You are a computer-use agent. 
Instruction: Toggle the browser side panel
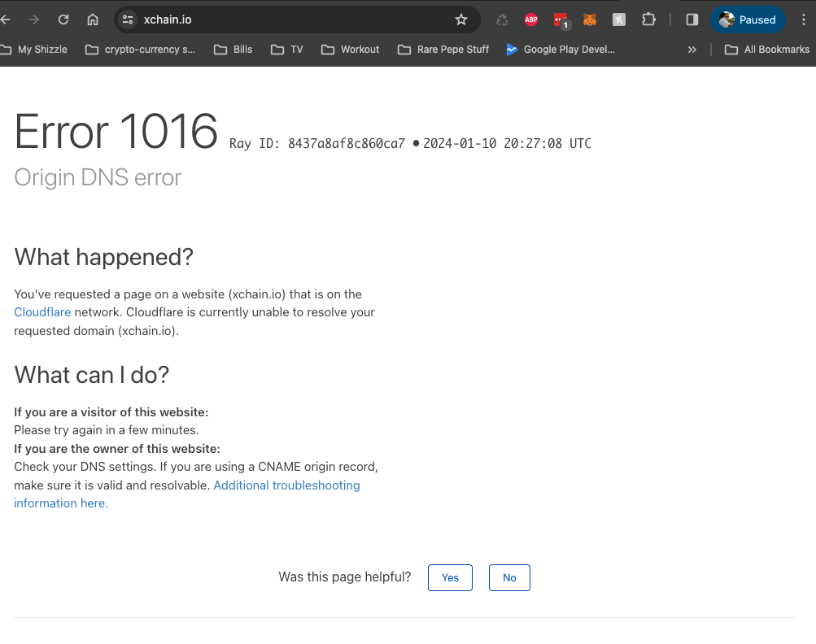[692, 20]
